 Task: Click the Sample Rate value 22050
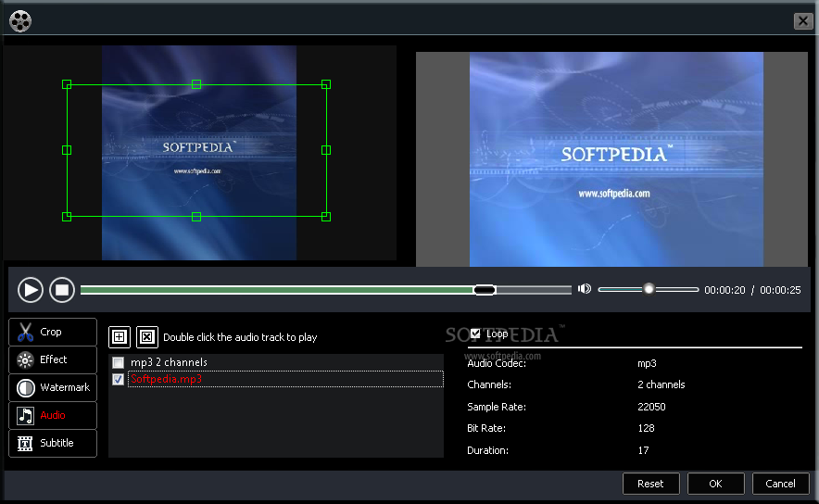(651, 407)
